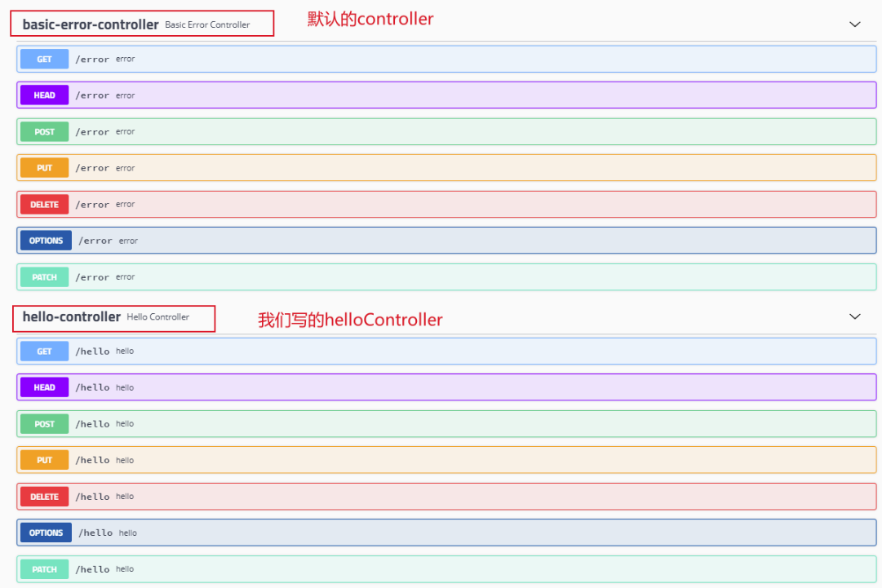Click the DELETE badge for /error

point(44,204)
